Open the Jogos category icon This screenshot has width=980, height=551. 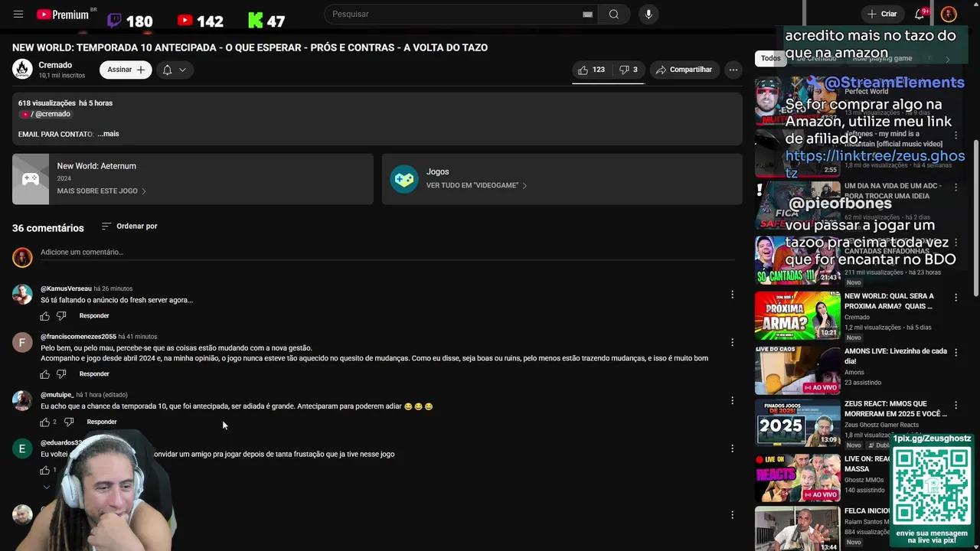coord(404,179)
